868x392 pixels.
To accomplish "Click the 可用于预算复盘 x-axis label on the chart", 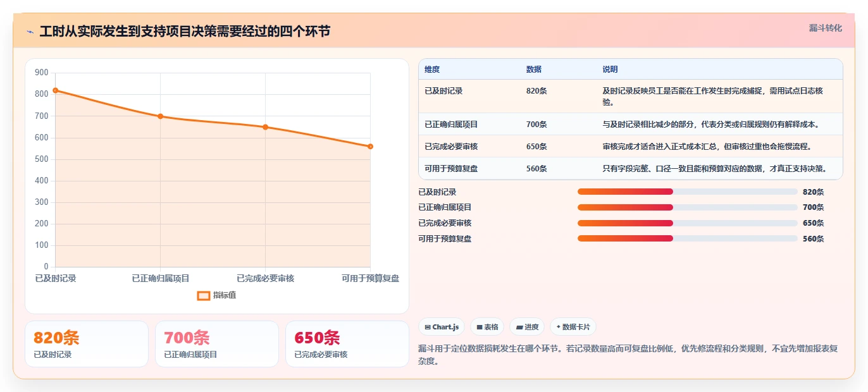I will (x=370, y=278).
